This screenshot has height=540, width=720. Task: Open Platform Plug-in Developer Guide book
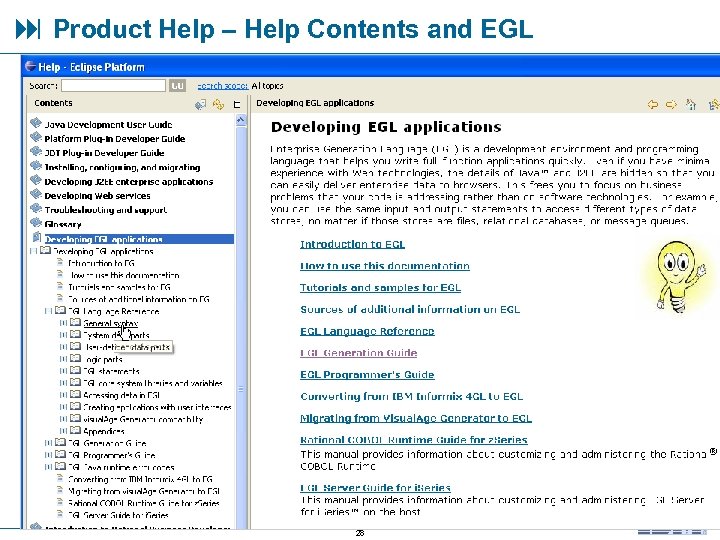[x=115, y=139]
